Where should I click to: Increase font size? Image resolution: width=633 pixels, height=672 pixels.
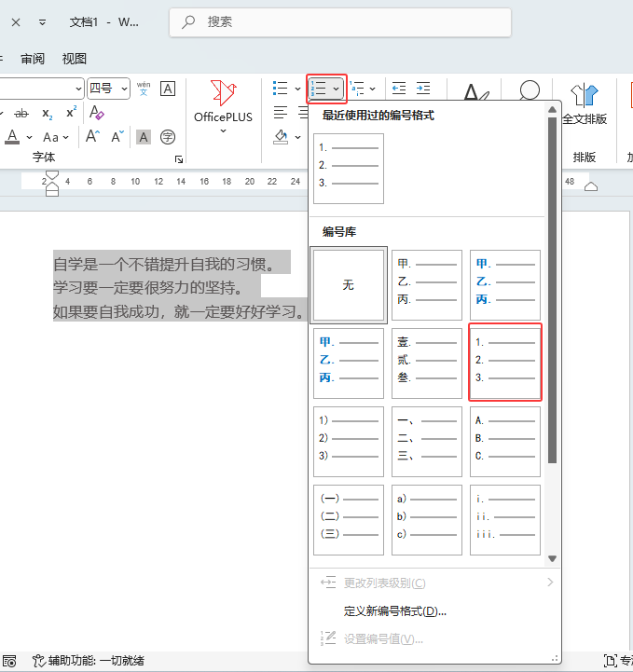tap(92, 137)
